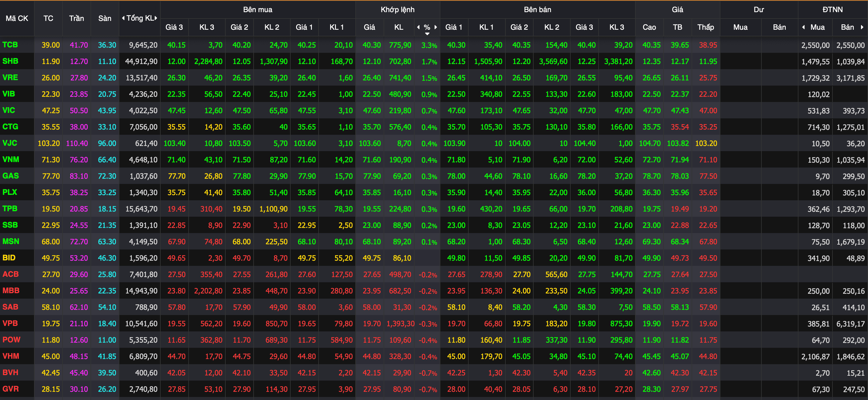Open ACB stock symbol

pyautogui.click(x=10, y=274)
